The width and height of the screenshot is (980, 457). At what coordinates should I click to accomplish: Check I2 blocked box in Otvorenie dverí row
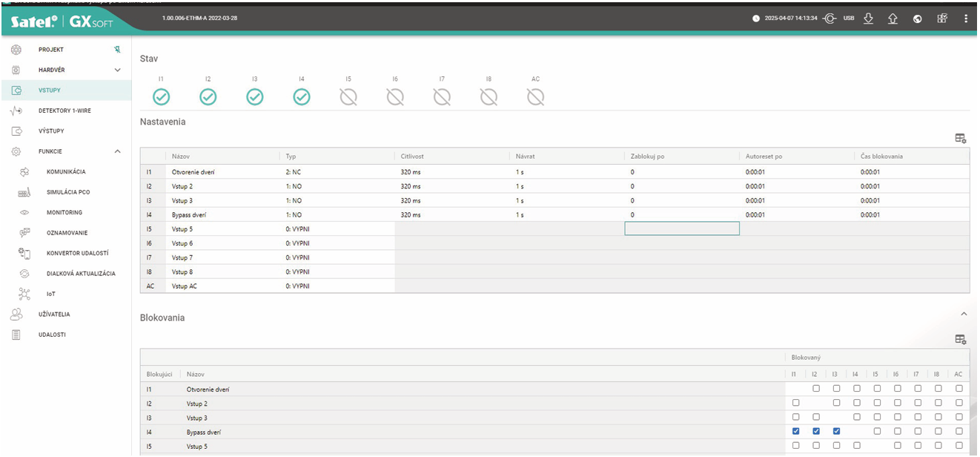pos(816,389)
